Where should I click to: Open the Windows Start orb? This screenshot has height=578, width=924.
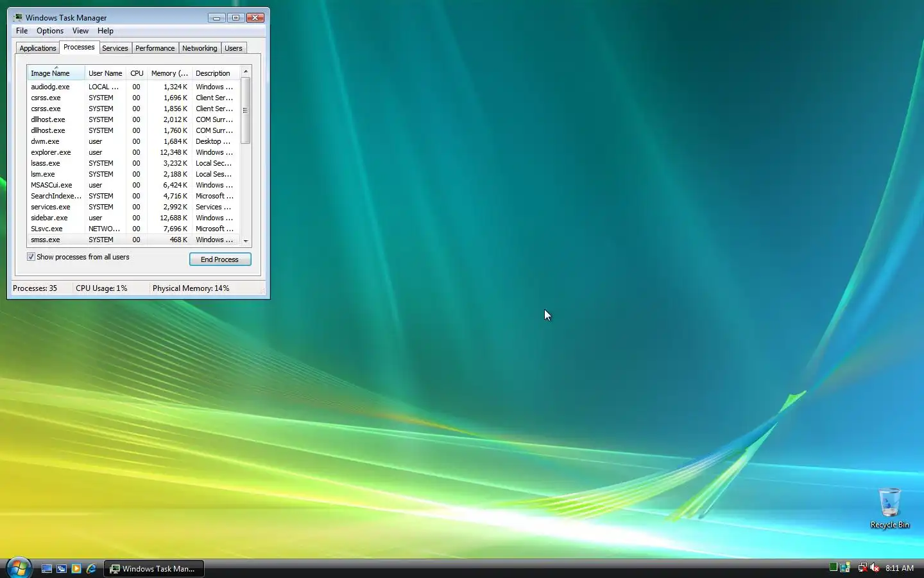[19, 568]
